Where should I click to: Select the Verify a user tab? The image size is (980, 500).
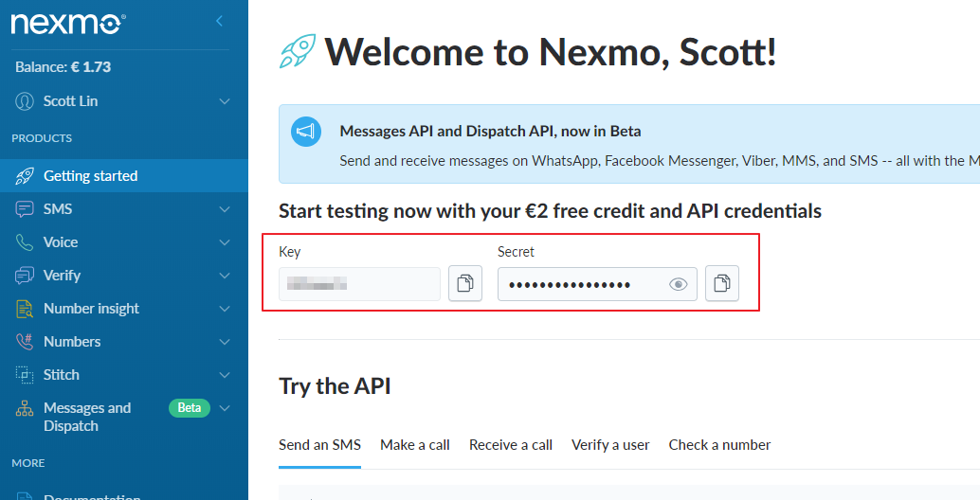click(610, 445)
